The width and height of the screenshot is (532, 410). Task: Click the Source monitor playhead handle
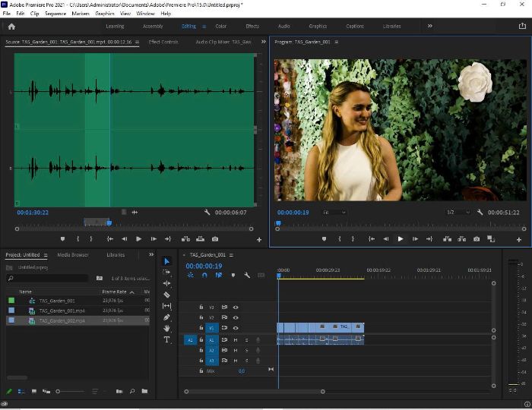point(109,223)
